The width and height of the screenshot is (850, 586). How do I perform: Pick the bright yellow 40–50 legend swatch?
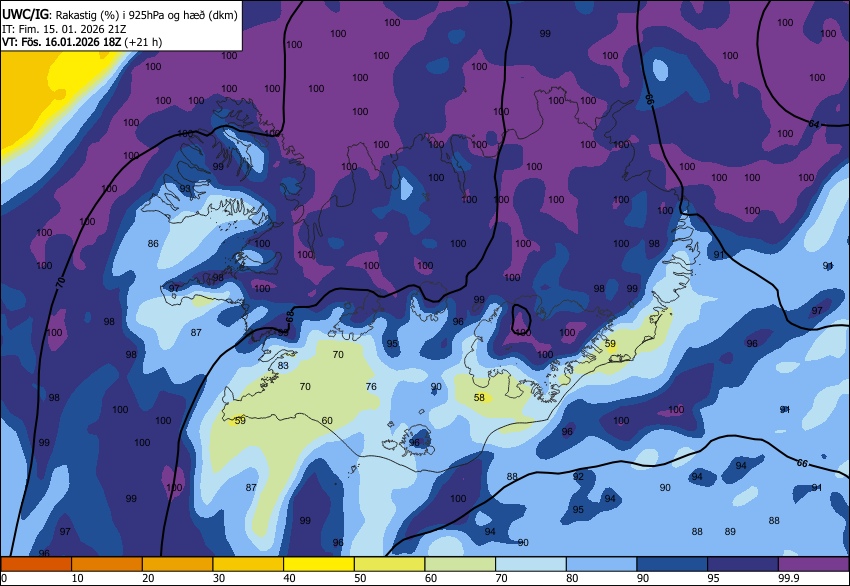(x=319, y=564)
